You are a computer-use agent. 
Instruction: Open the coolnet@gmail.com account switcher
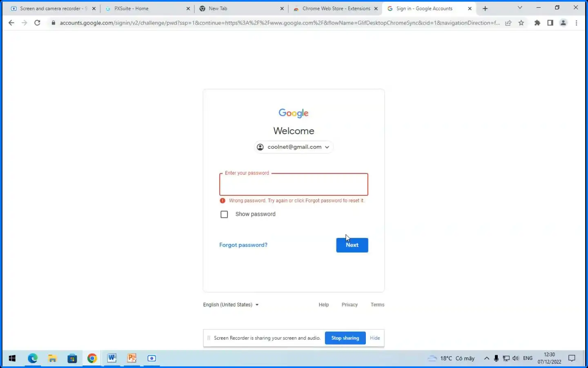click(294, 147)
